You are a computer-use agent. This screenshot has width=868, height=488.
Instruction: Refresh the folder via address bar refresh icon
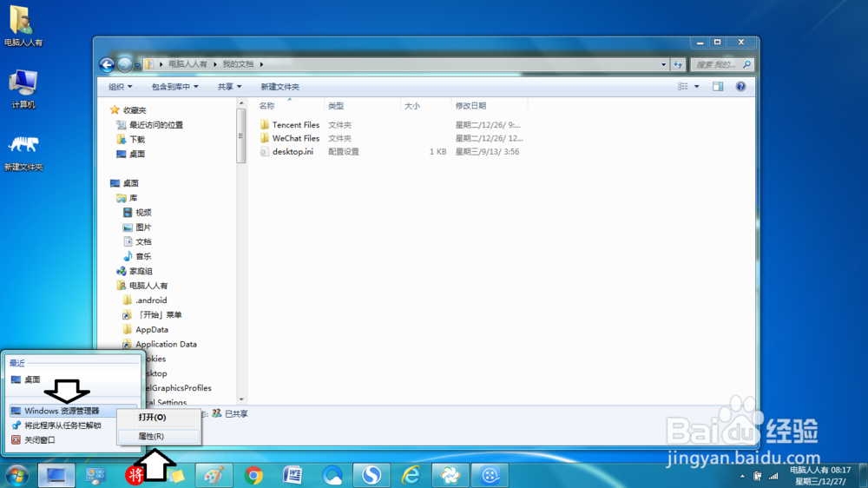click(x=678, y=65)
